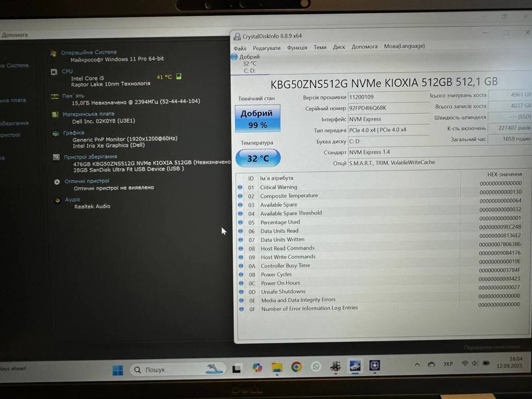The image size is (532, 399).
Task: Click the taskbar Пошук search box
Action: pyautogui.click(x=177, y=370)
